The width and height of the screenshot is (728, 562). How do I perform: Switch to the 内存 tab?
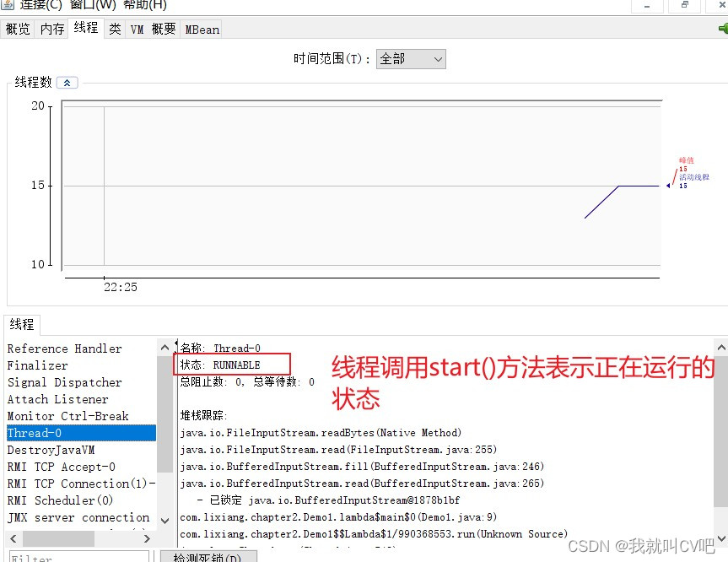(51, 28)
